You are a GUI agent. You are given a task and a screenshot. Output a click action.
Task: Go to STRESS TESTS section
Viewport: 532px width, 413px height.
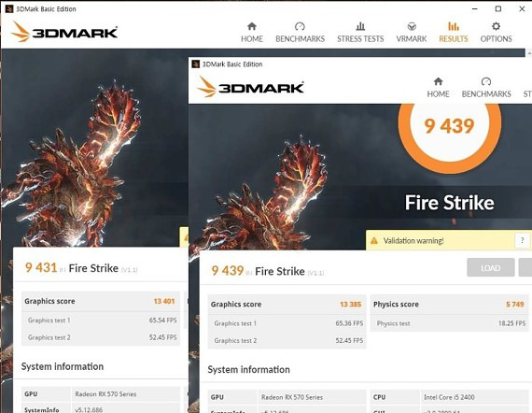360,33
